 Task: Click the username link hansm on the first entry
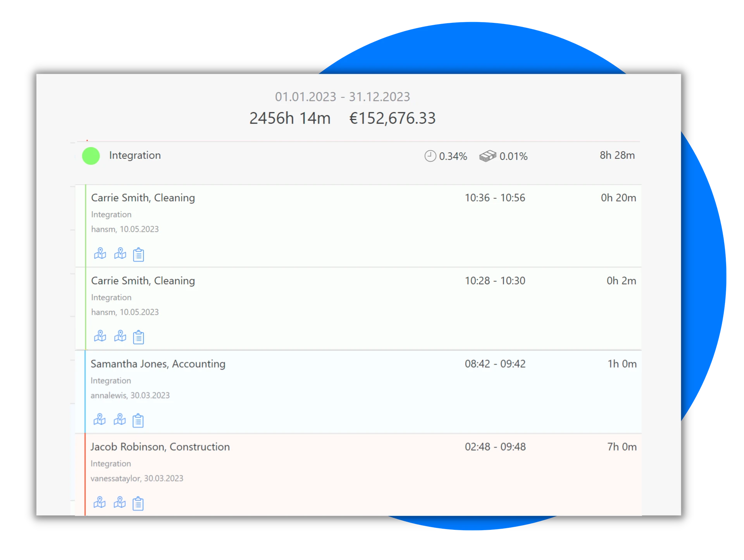click(x=103, y=229)
